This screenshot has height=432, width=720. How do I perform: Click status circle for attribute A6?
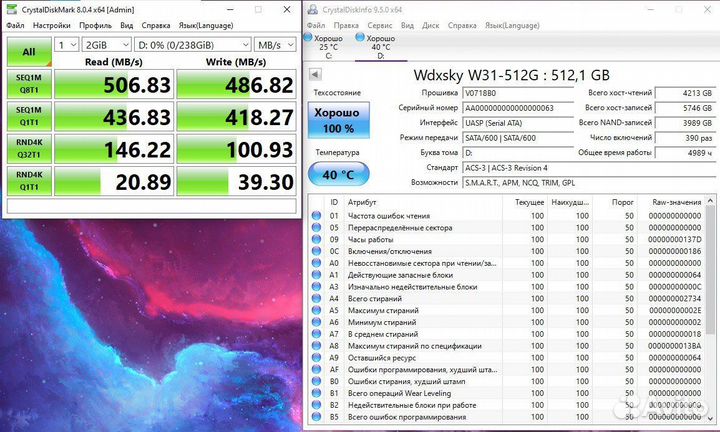coord(316,322)
